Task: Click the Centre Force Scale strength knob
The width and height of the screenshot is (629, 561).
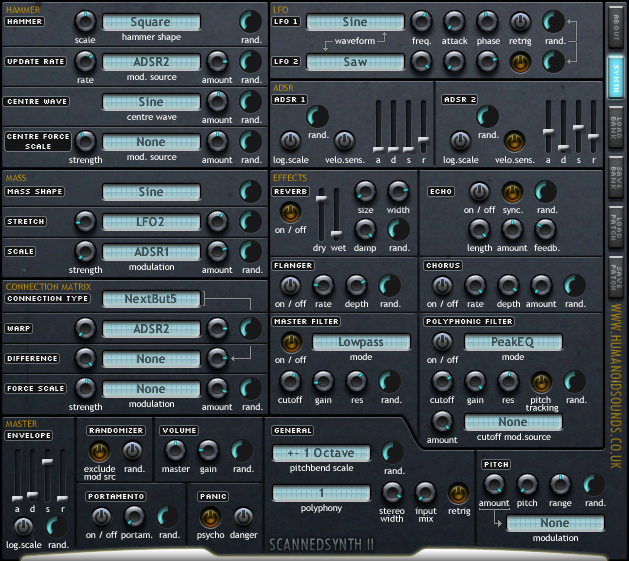Action: (85, 141)
